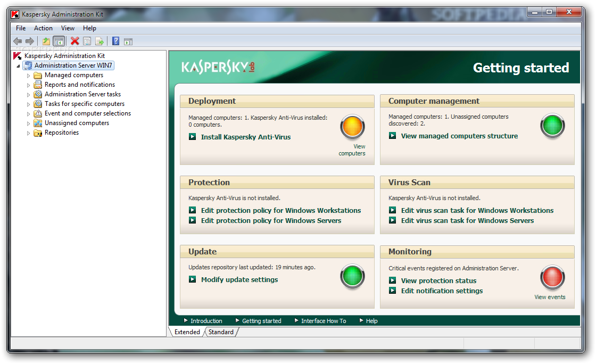Click the Unassigned computers network folder icon
This screenshot has height=364, width=596.
pos(38,123)
